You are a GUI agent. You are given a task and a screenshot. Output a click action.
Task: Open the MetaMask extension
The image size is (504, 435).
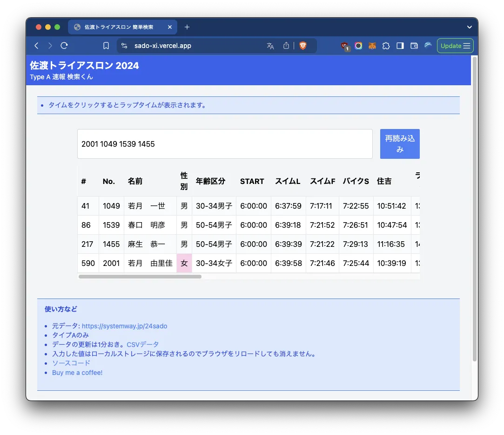(372, 45)
